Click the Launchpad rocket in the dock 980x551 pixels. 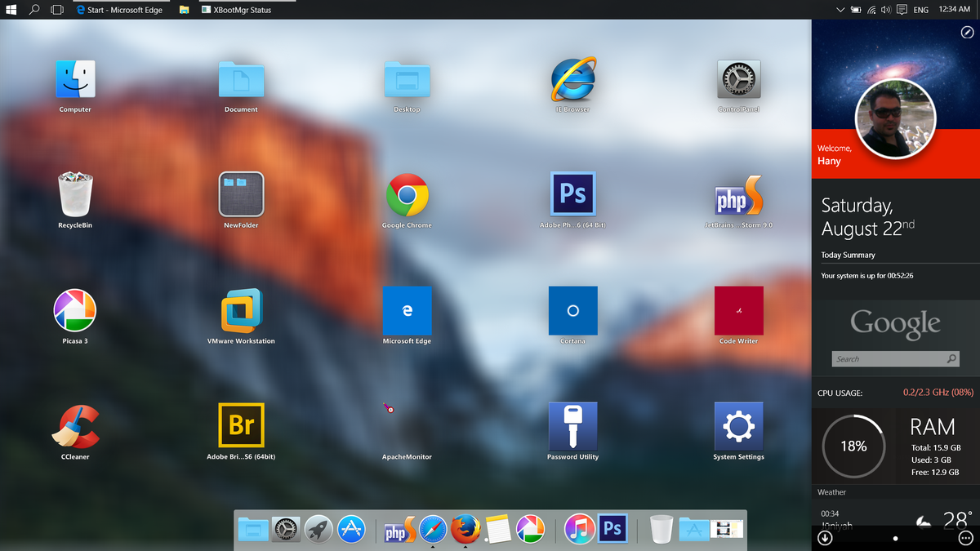(x=318, y=530)
